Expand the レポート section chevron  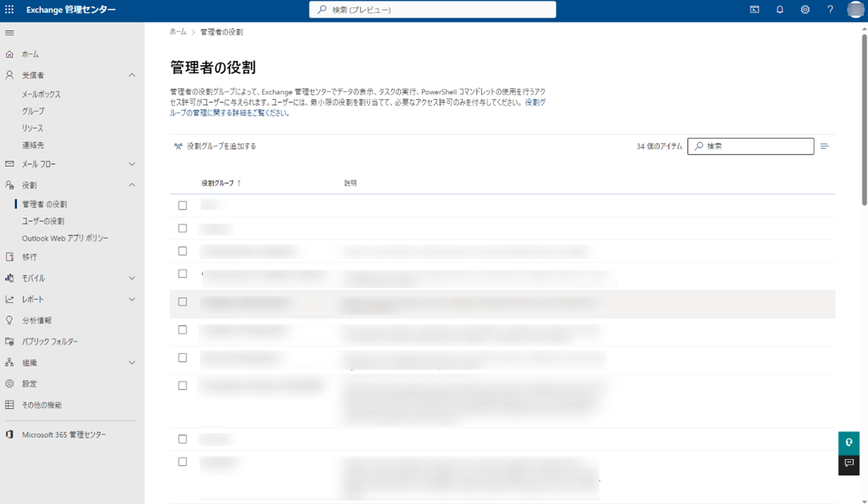pyautogui.click(x=132, y=299)
